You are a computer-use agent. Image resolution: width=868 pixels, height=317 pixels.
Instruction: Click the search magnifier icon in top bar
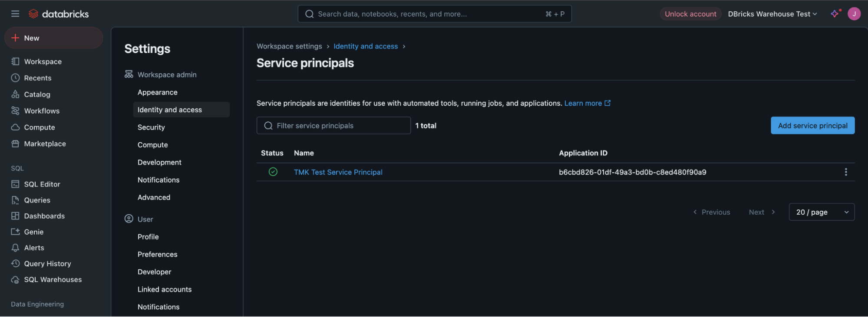click(x=309, y=14)
